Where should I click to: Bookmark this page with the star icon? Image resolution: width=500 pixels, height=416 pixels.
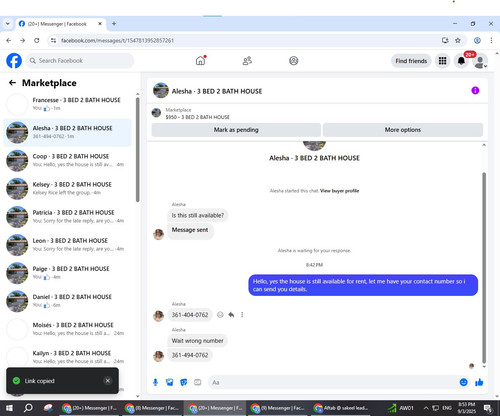[x=458, y=40]
